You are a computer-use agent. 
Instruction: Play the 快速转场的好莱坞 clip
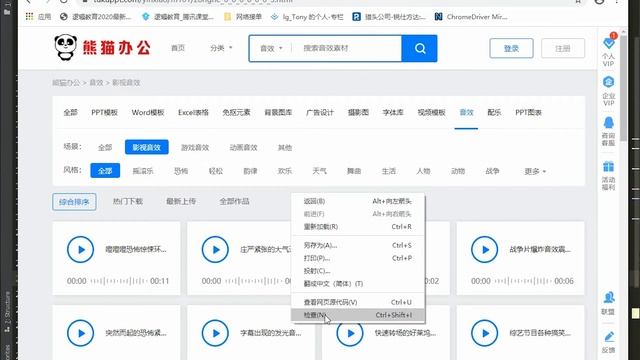point(350,333)
